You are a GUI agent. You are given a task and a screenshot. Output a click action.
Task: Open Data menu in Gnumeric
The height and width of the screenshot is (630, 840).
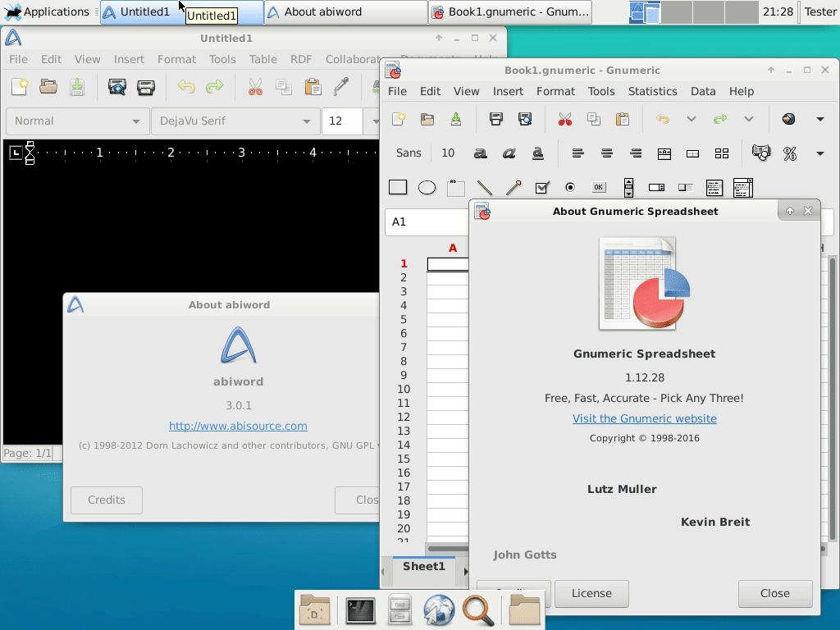(703, 92)
